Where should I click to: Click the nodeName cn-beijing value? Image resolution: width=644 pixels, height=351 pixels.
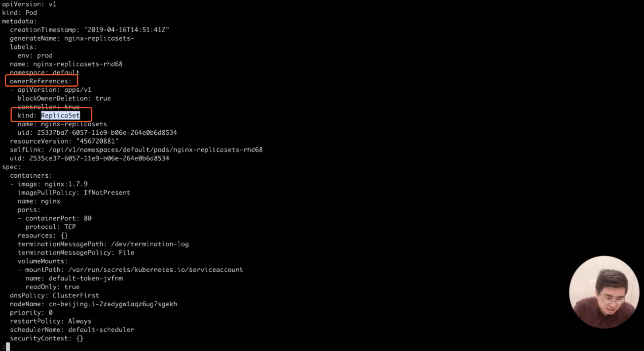click(x=113, y=304)
